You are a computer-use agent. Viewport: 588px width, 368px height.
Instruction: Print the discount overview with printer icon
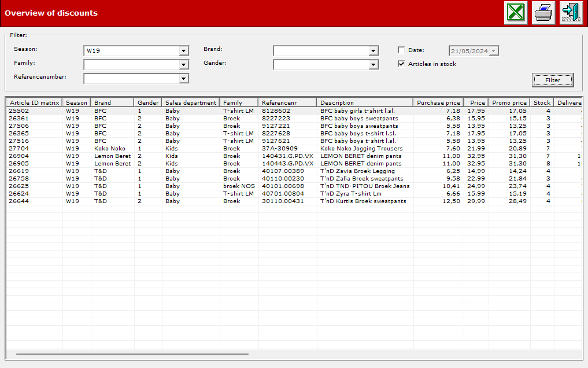point(543,12)
